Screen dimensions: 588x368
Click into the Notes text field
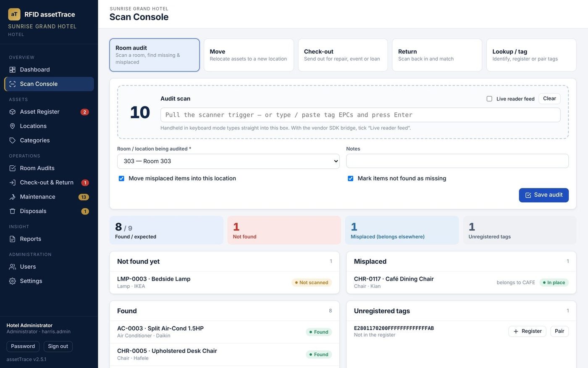click(457, 161)
